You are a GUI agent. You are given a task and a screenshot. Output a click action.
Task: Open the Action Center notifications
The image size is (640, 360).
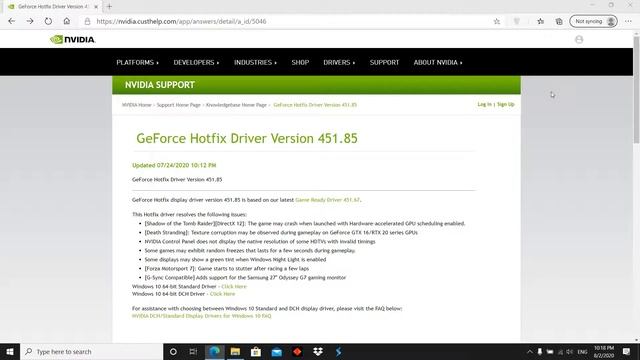tap(627, 351)
